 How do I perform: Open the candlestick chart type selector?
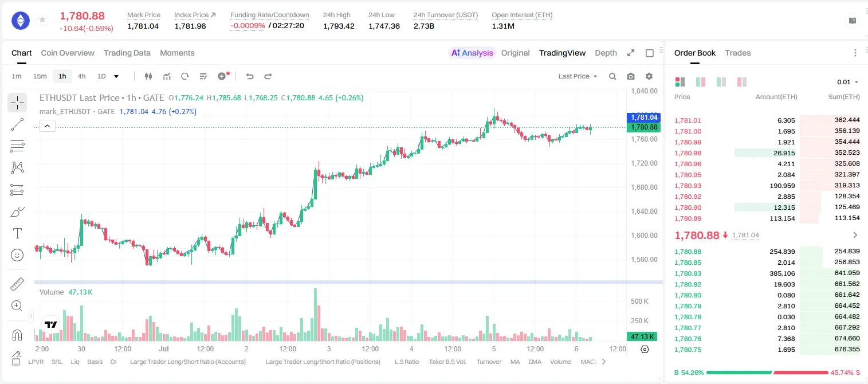point(148,76)
